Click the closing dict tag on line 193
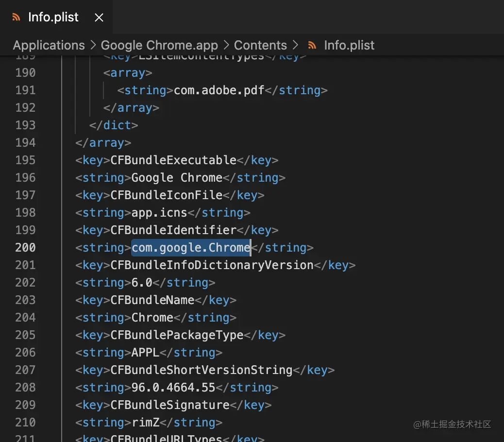This screenshot has width=504, height=442. point(114,126)
